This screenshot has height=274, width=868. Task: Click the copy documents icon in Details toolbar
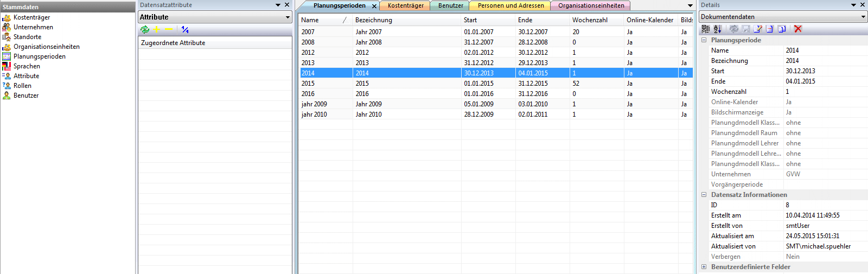click(x=782, y=29)
